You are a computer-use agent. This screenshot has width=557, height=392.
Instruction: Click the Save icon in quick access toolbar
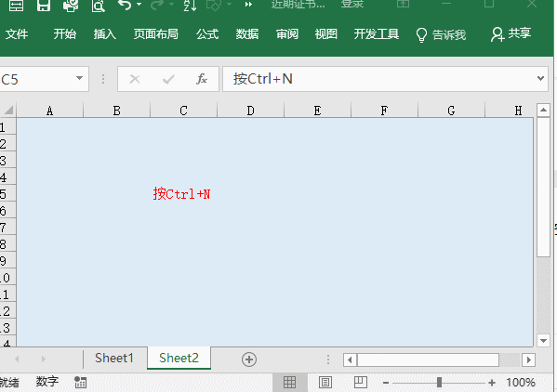coord(44,5)
